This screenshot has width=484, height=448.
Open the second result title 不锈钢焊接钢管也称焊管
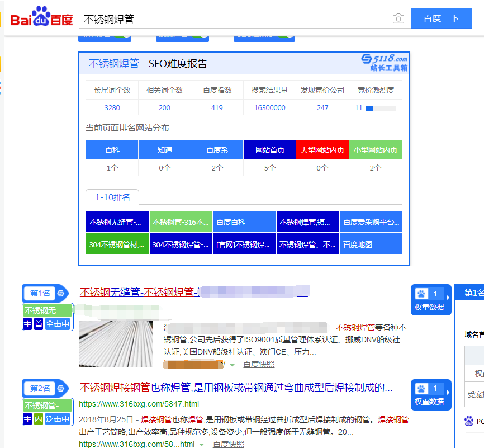236,387
